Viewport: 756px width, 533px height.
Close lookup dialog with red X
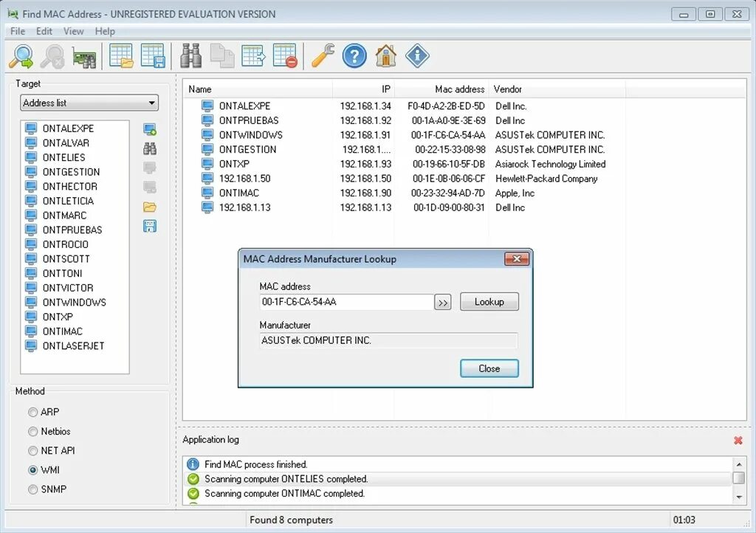[x=516, y=259]
